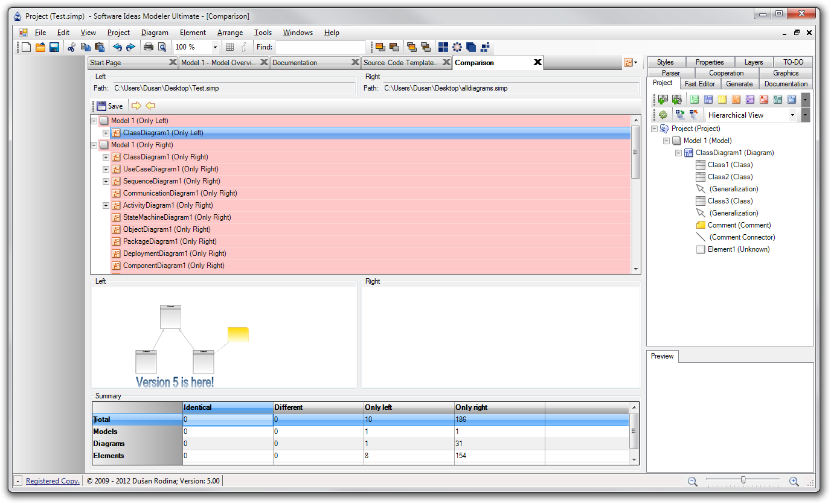
Task: Expand UseCaseDiagram1 (Only Right) node
Action: 106,169
